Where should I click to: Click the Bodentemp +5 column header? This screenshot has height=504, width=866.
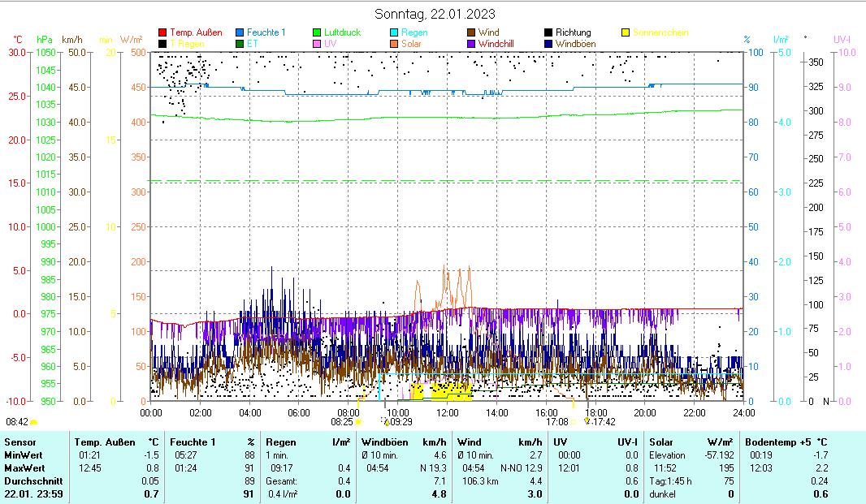pos(776,442)
